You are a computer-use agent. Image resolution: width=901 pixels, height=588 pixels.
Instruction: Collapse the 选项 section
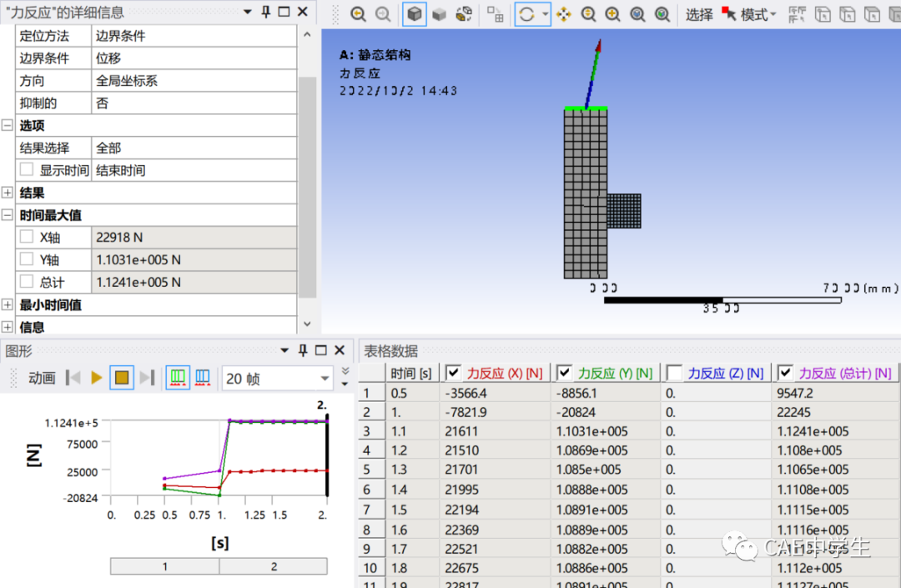[x=8, y=125]
